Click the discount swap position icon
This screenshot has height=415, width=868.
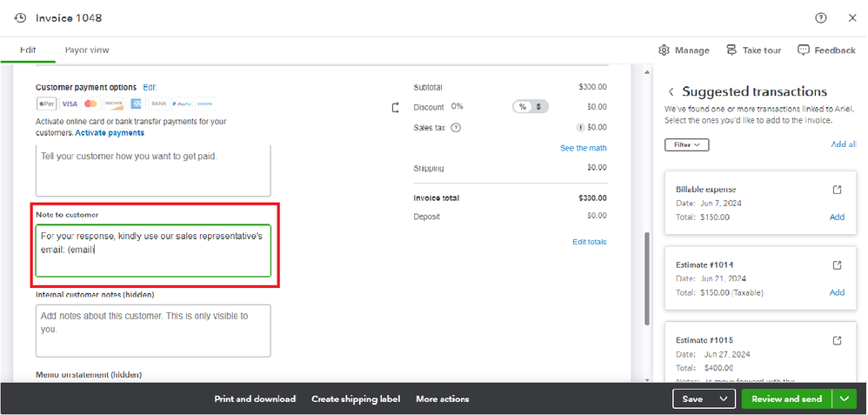tap(396, 107)
